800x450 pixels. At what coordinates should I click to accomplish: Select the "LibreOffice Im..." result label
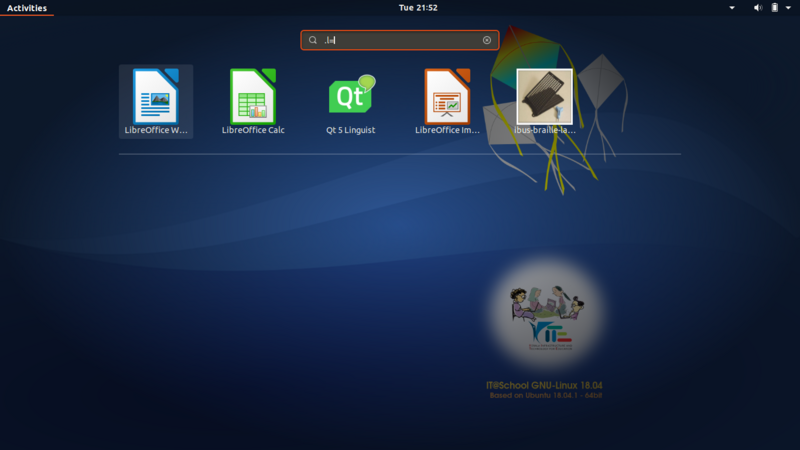coord(448,130)
